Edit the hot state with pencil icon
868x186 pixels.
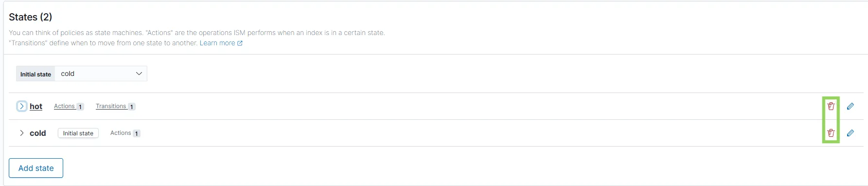(850, 106)
